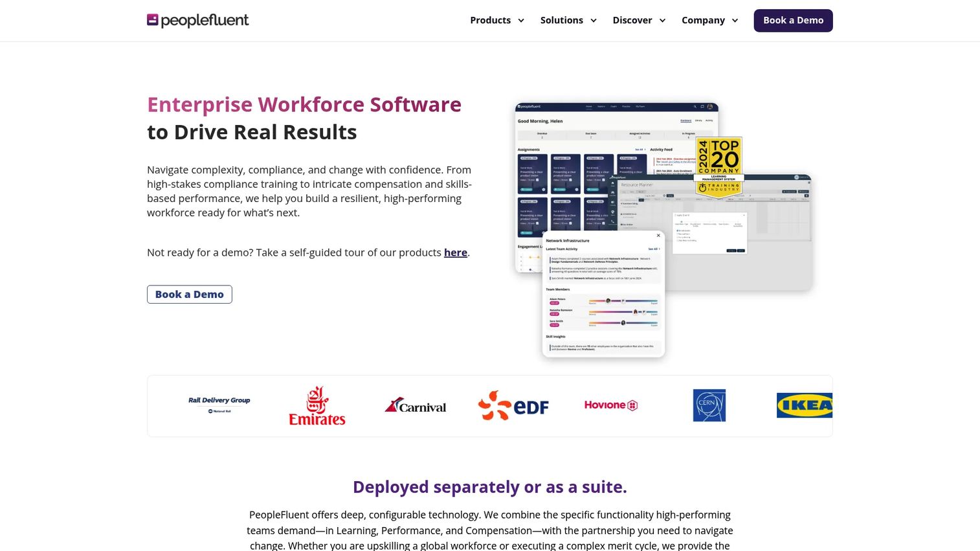Click the Hovione logo
980x551 pixels.
pyautogui.click(x=611, y=405)
